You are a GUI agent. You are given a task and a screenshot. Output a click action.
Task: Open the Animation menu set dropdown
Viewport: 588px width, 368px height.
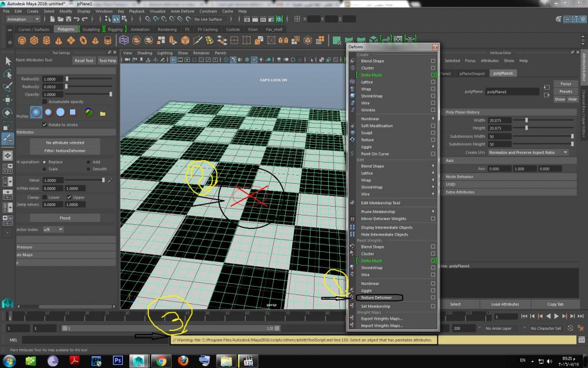click(23, 19)
